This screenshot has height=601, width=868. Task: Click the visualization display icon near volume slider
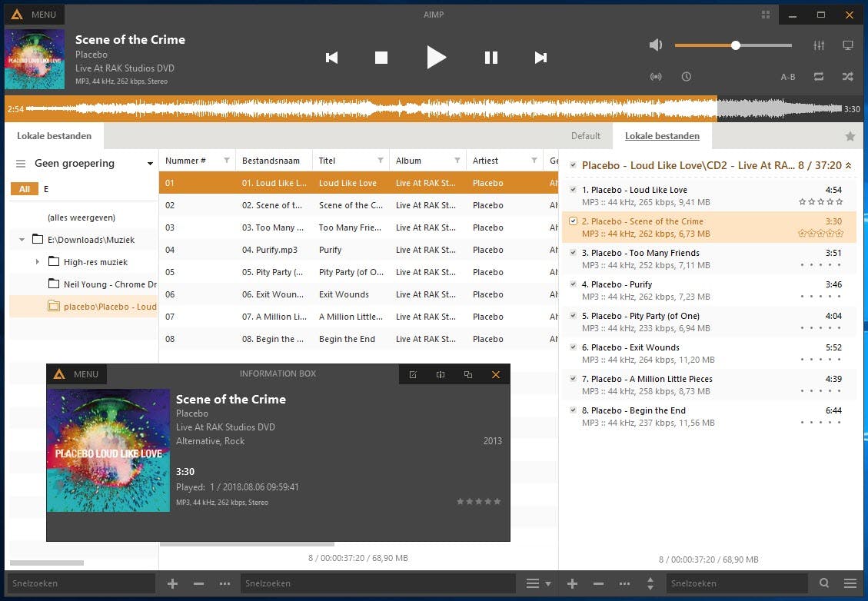(x=847, y=45)
